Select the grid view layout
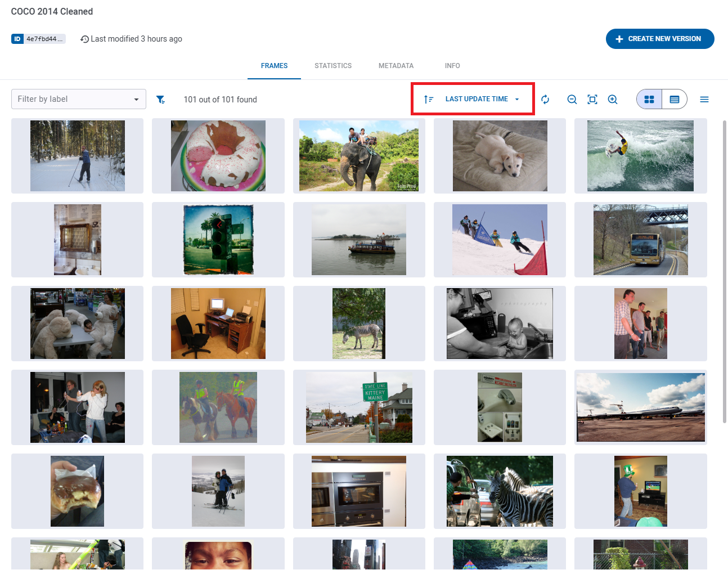Viewport: 728px width, 570px height. point(649,98)
